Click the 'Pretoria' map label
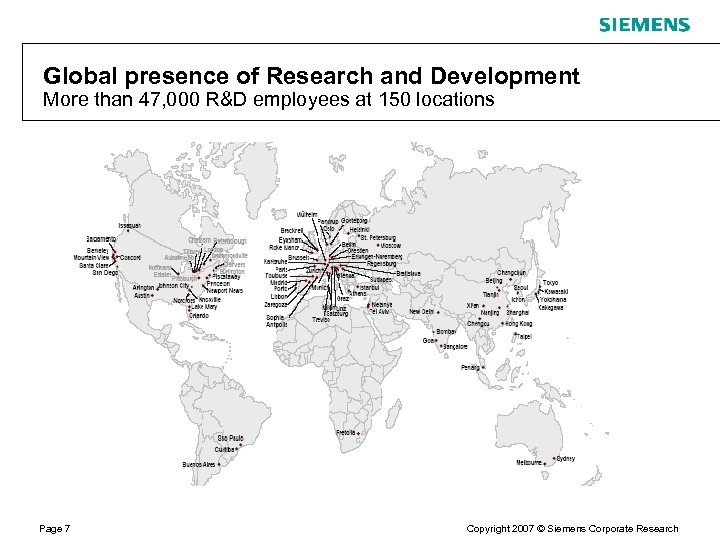 tap(346, 433)
